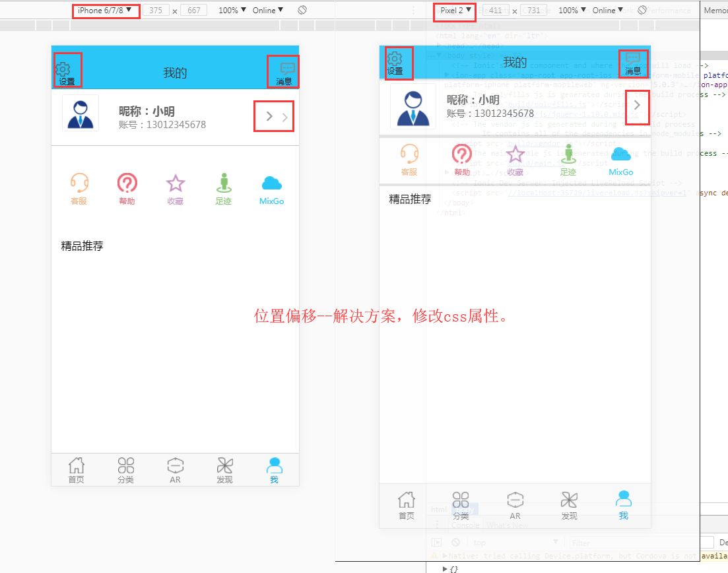Open messages icon in right Pixel 2 preview

633,59
